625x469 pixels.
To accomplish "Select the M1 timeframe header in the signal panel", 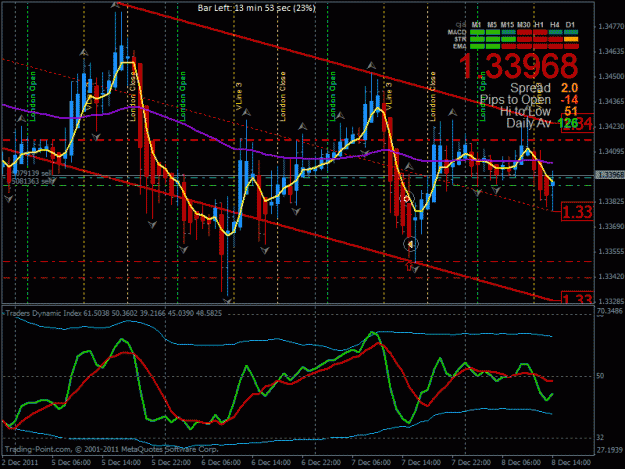I will pyautogui.click(x=476, y=25).
